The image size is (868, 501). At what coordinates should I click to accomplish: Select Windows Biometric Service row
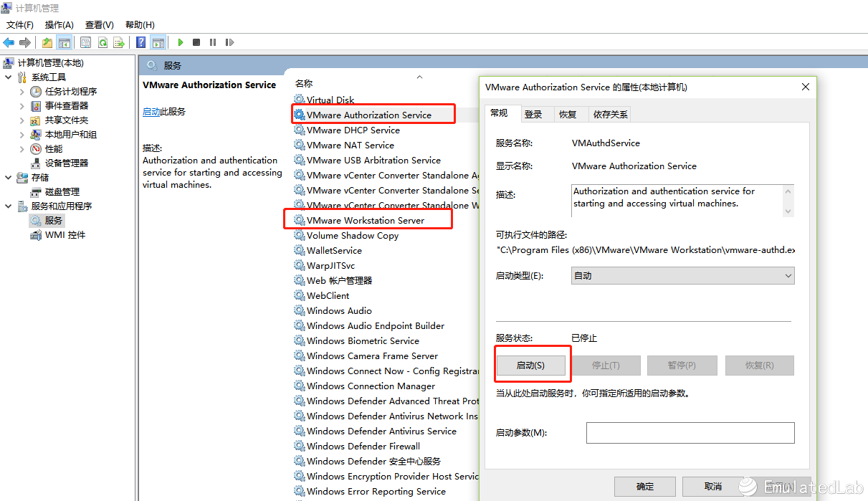(x=363, y=341)
